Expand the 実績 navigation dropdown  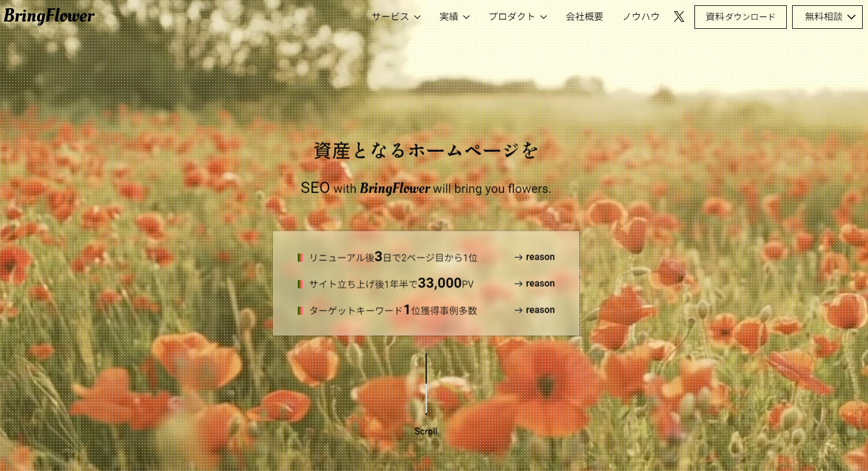pos(449,16)
